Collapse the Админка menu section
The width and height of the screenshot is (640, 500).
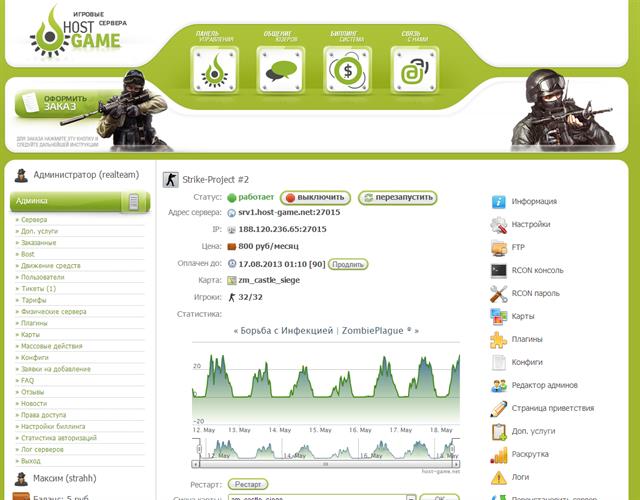coord(133,202)
